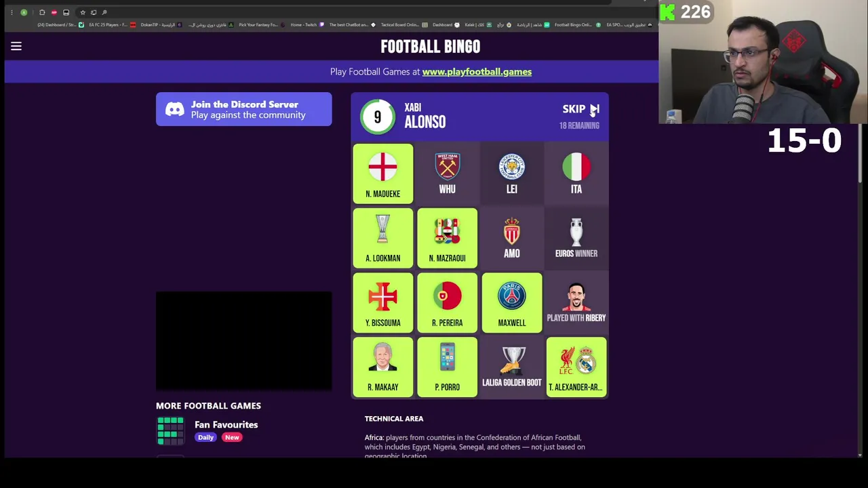Click the 'TECHNICAL AREA' heading
Screen dimensions: 868x488
point(394,419)
